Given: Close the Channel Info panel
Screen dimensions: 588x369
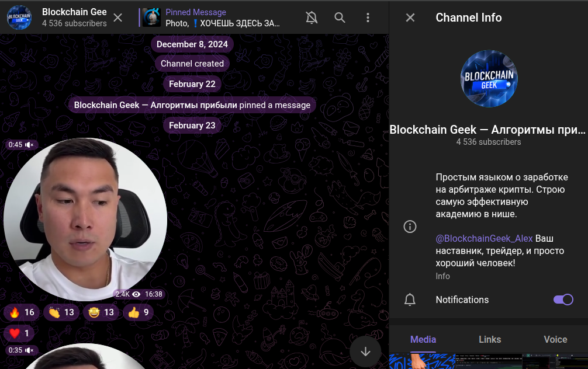Looking at the screenshot, I should pos(410,18).
